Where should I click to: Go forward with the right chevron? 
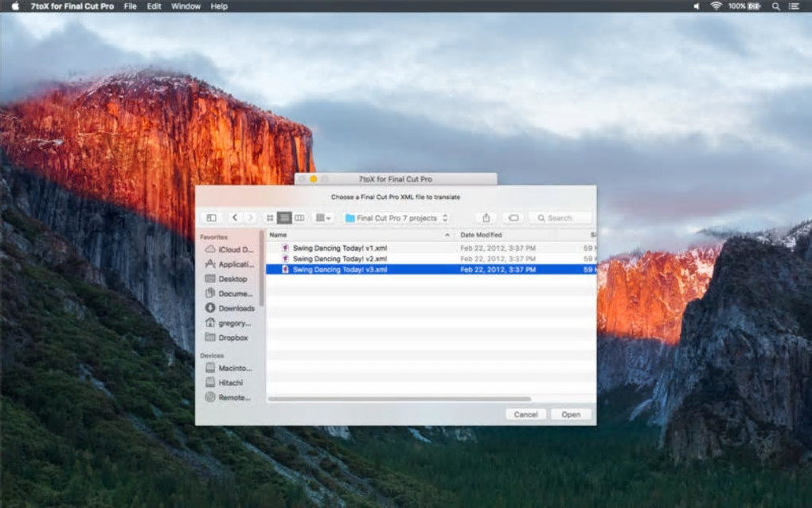click(x=250, y=218)
